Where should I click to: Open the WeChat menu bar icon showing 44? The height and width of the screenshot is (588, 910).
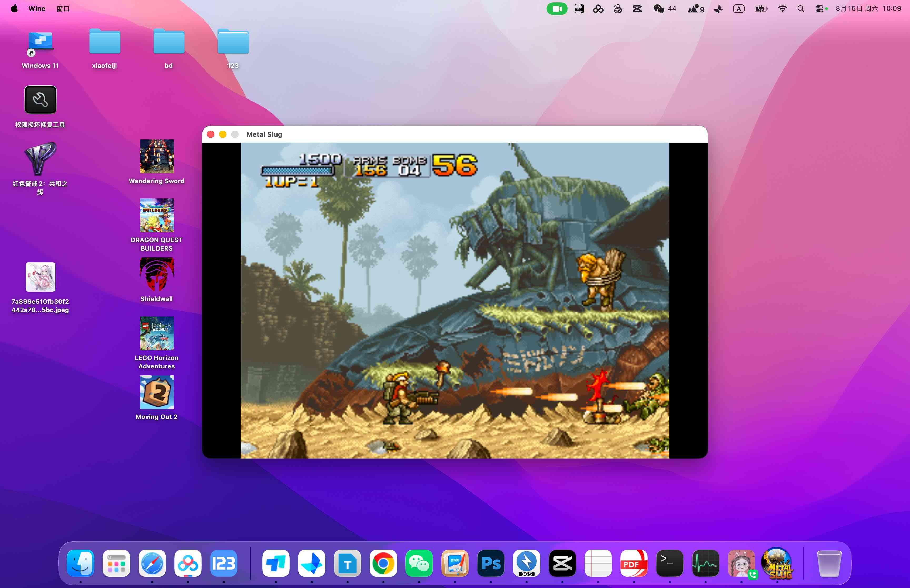(665, 8)
